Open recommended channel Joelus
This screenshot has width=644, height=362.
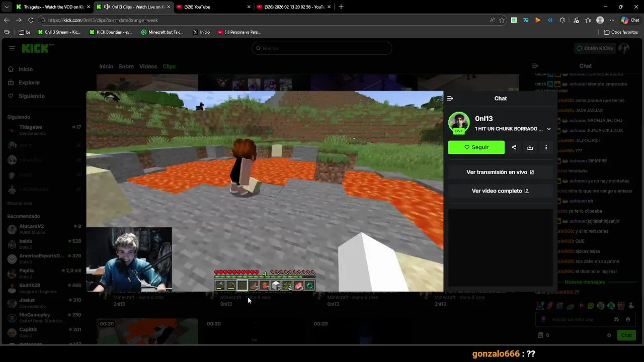pyautogui.click(x=44, y=302)
